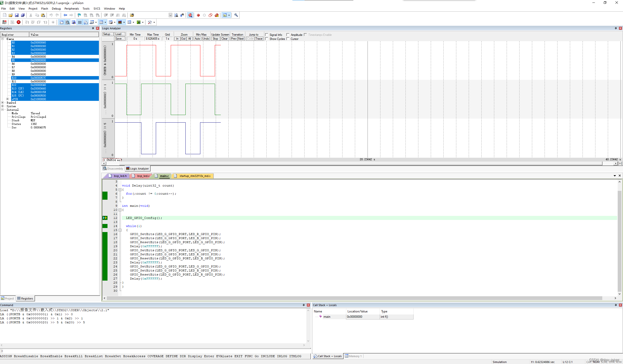
Task: Open the Flash menu
Action: point(45,9)
